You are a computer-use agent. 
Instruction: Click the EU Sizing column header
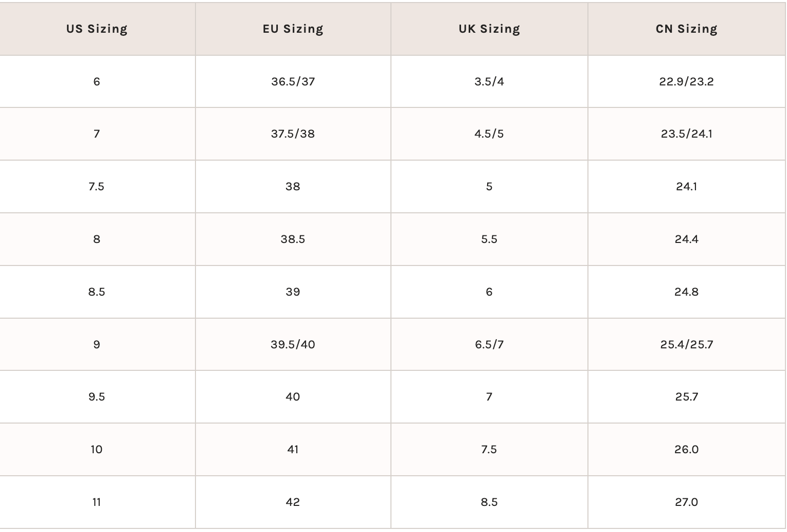293,29
